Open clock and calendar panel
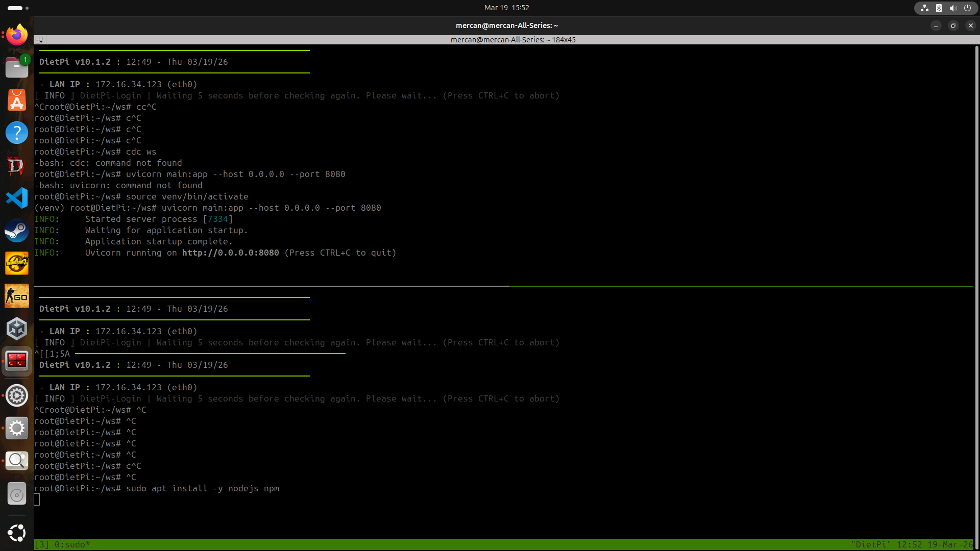The image size is (980, 551). [506, 8]
